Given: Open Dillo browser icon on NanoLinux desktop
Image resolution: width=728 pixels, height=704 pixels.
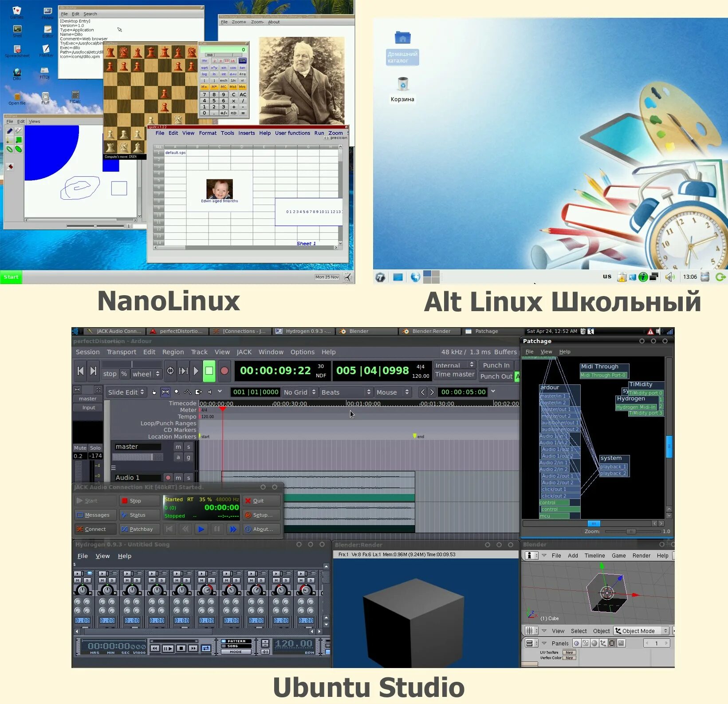Looking at the screenshot, I should (x=17, y=74).
